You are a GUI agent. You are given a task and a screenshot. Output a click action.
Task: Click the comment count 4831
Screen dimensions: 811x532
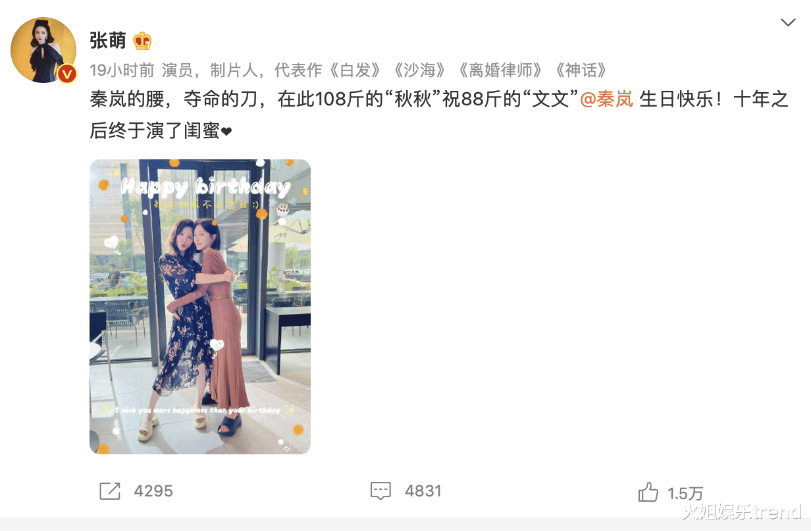(x=423, y=491)
